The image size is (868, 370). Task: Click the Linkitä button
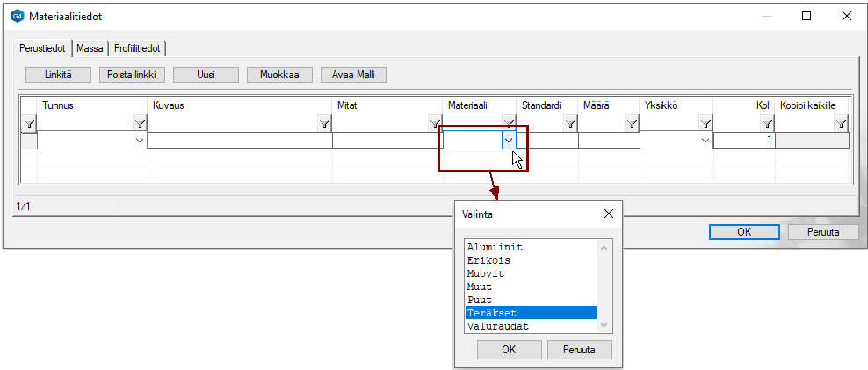coord(59,75)
